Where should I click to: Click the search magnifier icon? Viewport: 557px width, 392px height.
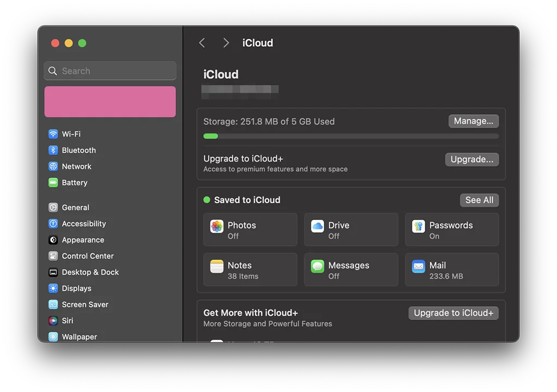53,71
